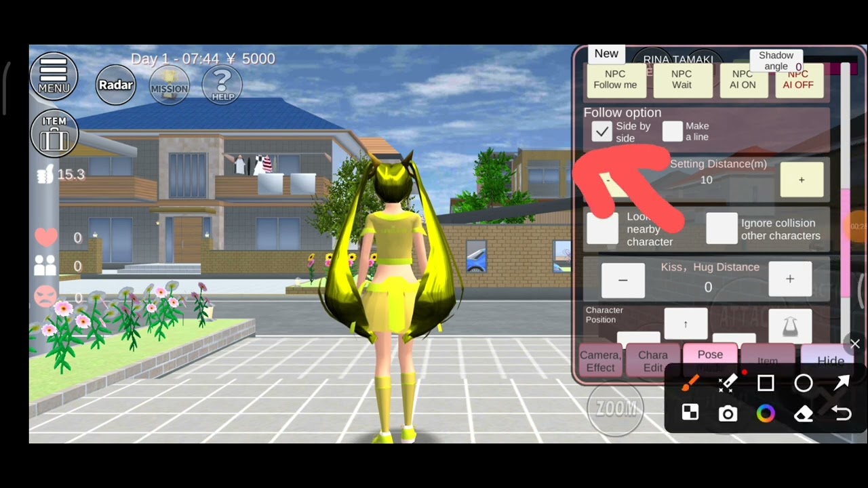Click the NPC AI ON button
This screenshot has width=868, height=488.
point(743,81)
